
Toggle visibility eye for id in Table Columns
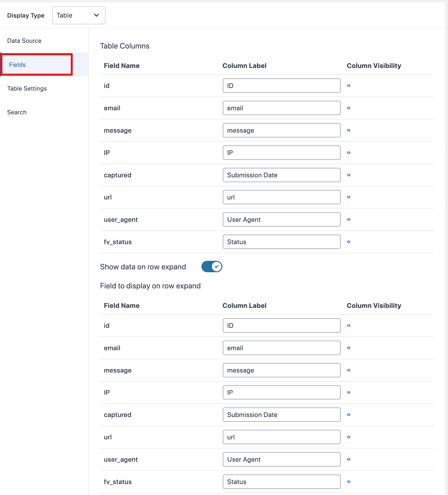click(349, 86)
